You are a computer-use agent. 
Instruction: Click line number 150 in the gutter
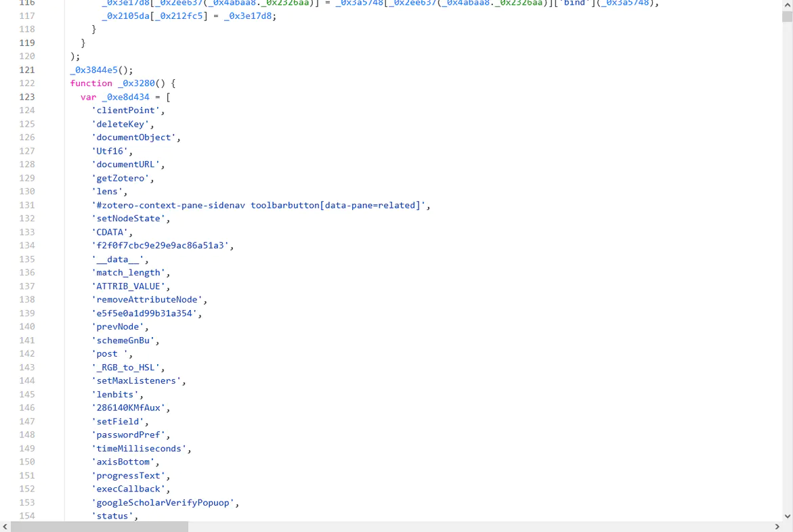(x=27, y=462)
